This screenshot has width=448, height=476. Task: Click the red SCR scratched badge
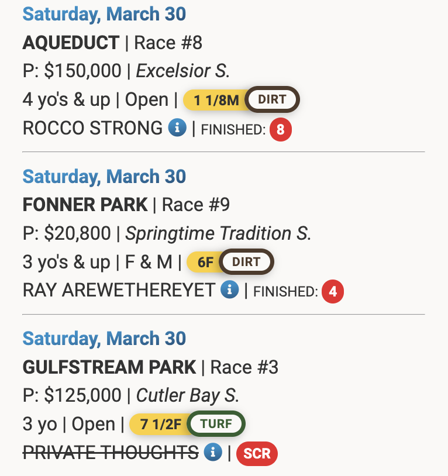tap(257, 453)
